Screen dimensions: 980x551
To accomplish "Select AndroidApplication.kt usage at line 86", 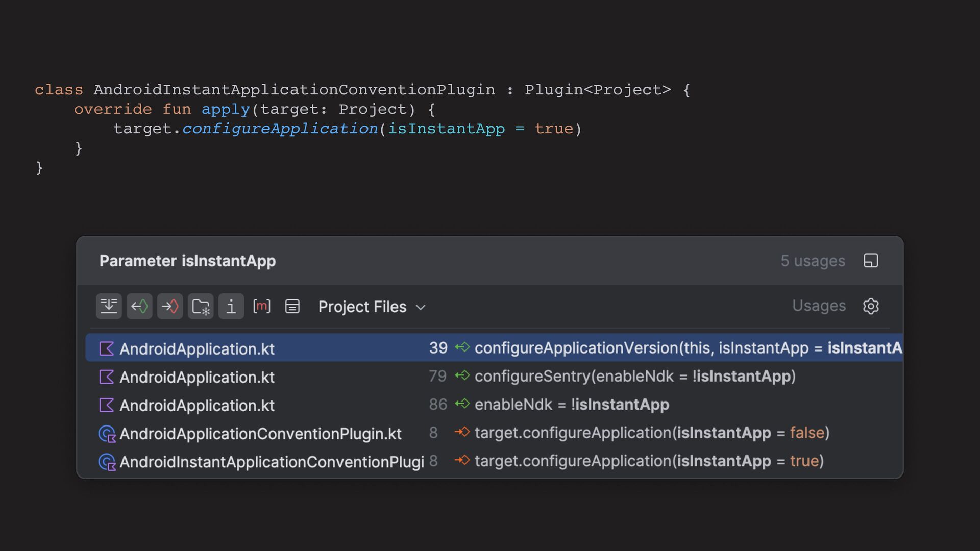I will click(494, 405).
